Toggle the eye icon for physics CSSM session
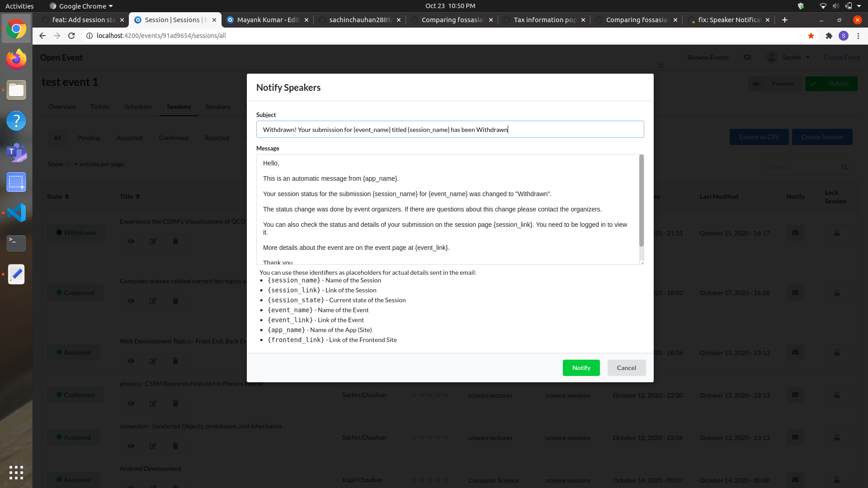This screenshot has height=488, width=868. [131, 404]
